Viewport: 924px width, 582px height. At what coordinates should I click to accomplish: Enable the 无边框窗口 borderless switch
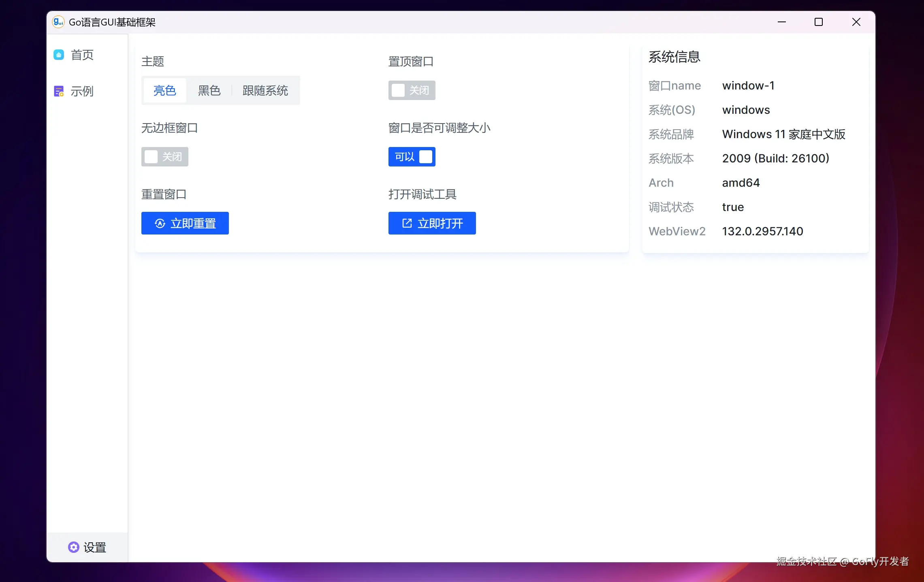[164, 157]
